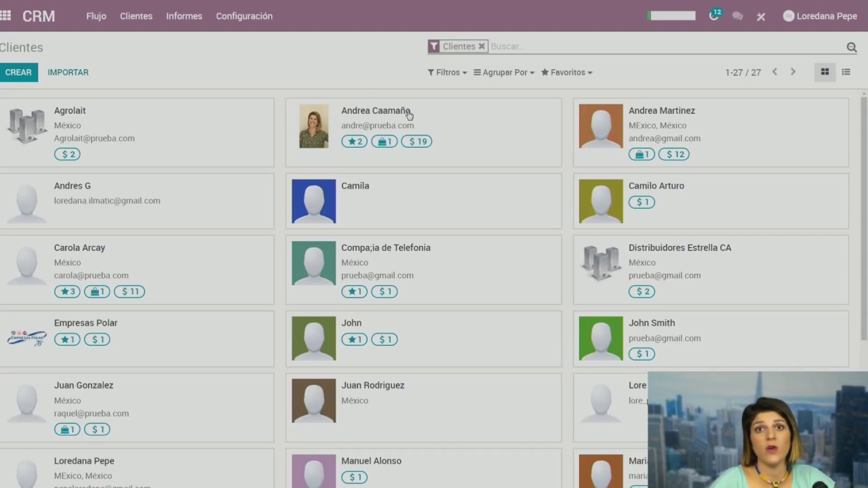Switch to list view

[x=846, y=72]
